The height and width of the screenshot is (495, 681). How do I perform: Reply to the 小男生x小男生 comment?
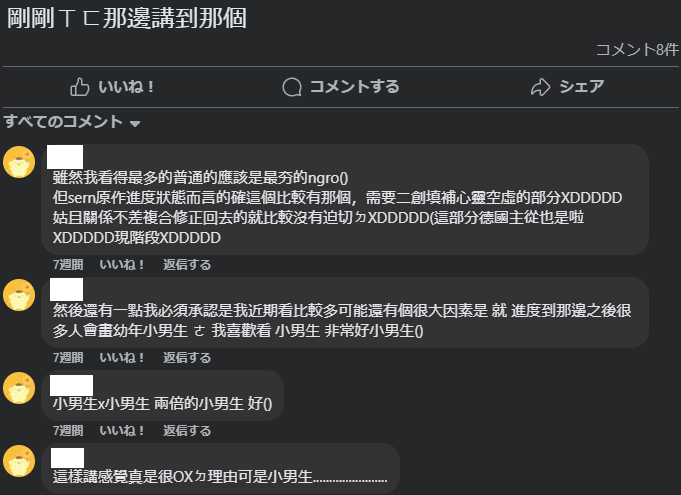coord(187,430)
